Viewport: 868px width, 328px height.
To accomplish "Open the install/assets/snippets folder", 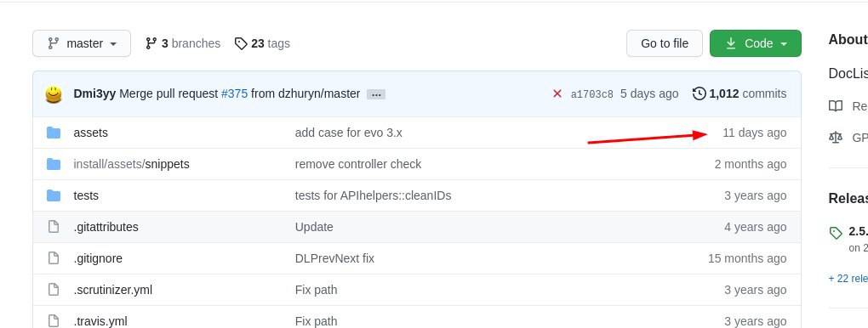I will click(131, 164).
